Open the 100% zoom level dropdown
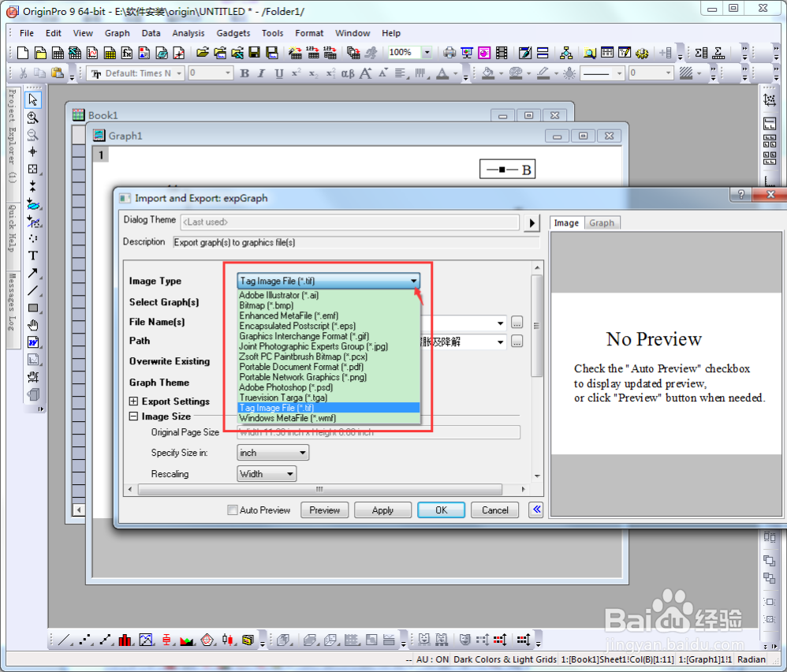787x672 pixels. click(427, 52)
